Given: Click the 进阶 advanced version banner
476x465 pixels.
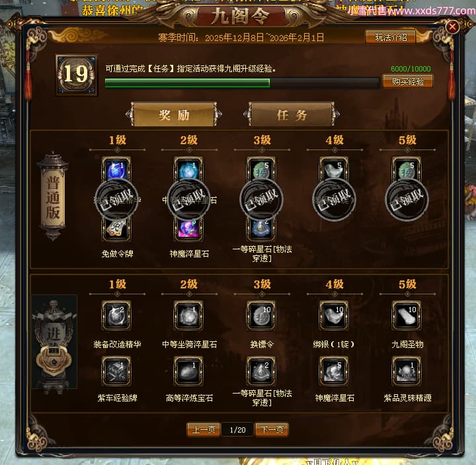Looking at the screenshot, I should (54, 342).
